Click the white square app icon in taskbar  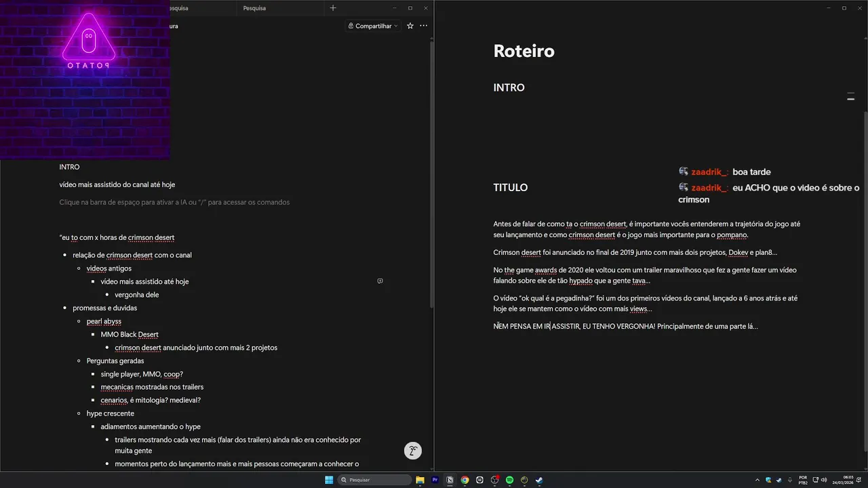click(x=480, y=480)
